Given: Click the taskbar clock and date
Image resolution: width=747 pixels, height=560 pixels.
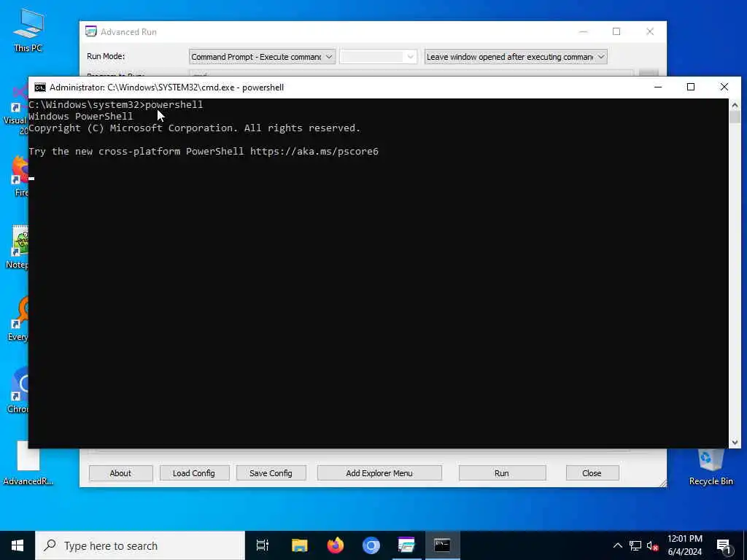Looking at the screenshot, I should pos(684,545).
